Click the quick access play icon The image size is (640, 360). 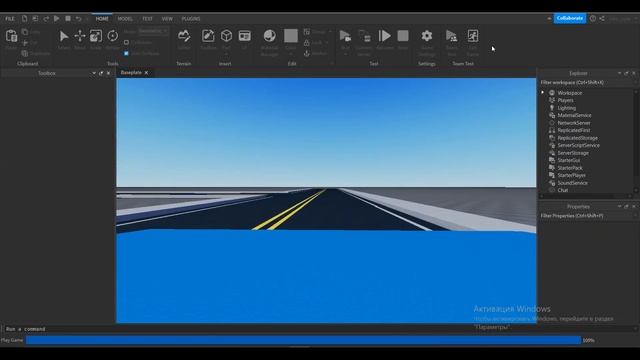click(x=57, y=18)
